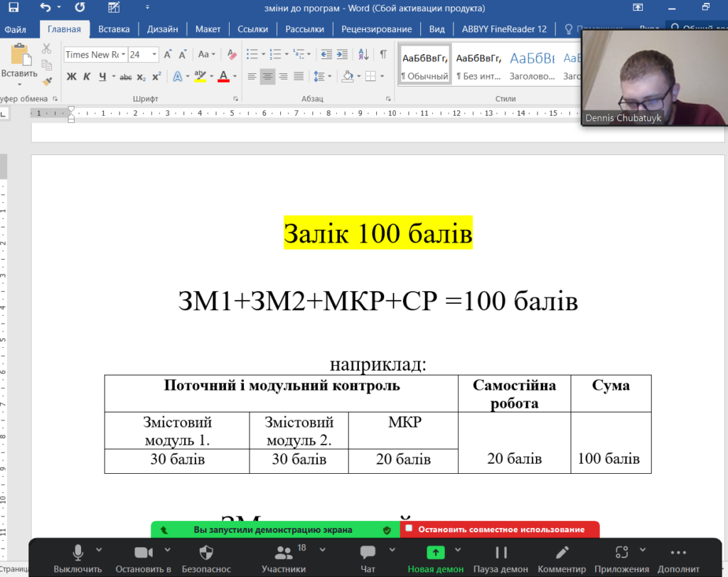Click the red font color button

[x=223, y=77]
